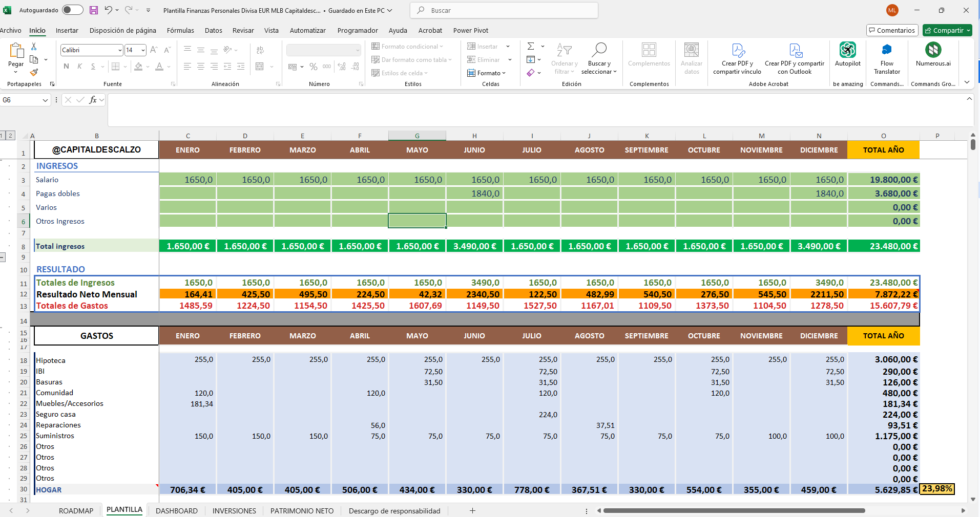Expand the font size dropdown
The width and height of the screenshot is (980, 517).
tap(143, 50)
